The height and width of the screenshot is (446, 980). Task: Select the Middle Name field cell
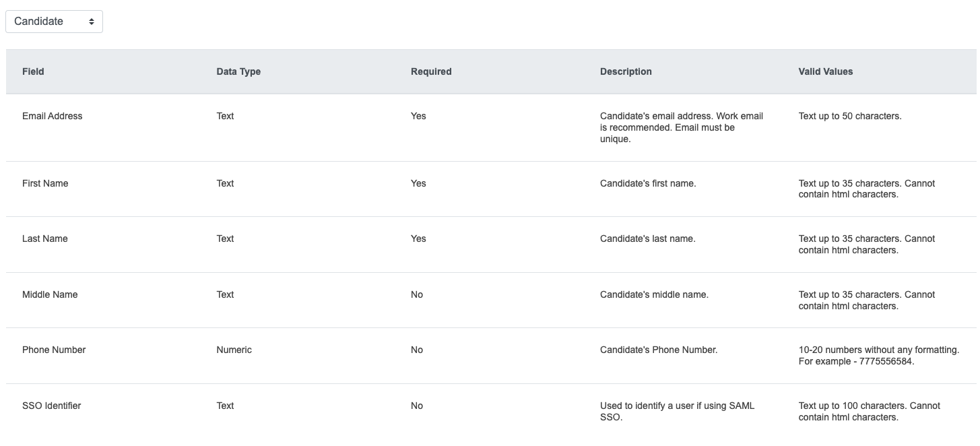point(50,294)
